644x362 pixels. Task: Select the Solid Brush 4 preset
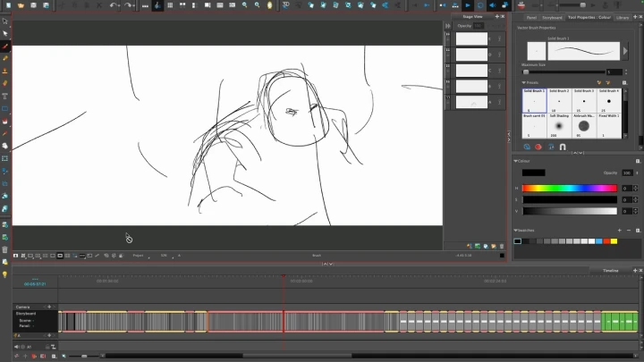pos(609,99)
